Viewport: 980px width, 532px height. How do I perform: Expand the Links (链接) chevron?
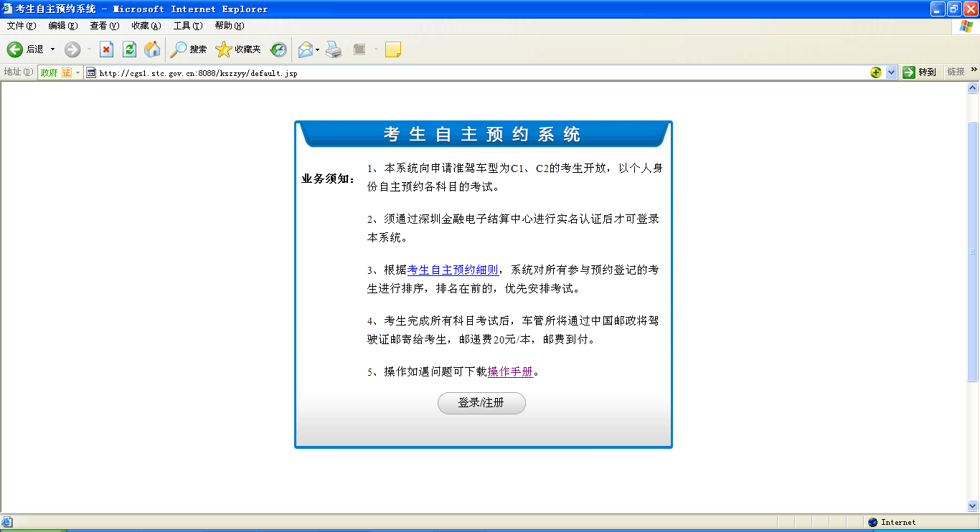(974, 70)
